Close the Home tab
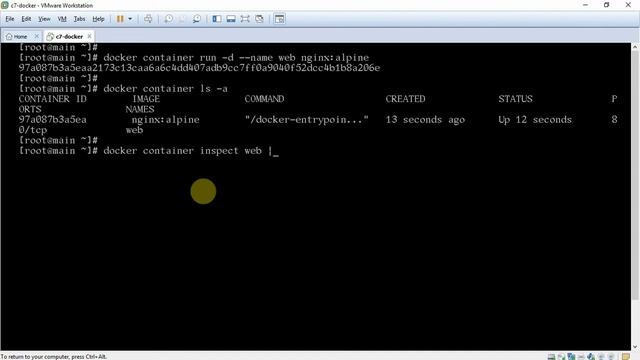Viewport: 640px width, 360px height. [36, 36]
